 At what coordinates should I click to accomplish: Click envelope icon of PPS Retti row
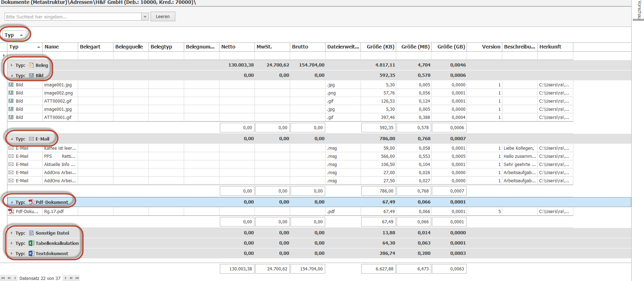[11, 156]
